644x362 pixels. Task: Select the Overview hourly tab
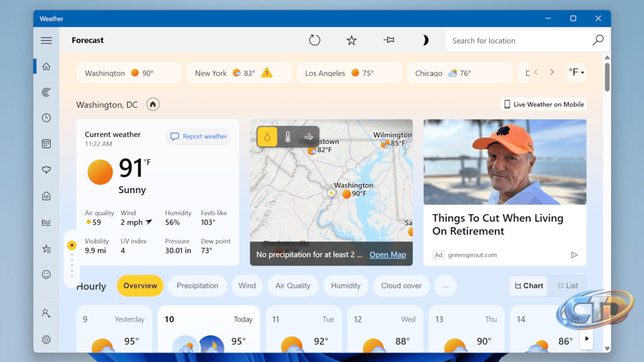pos(140,286)
